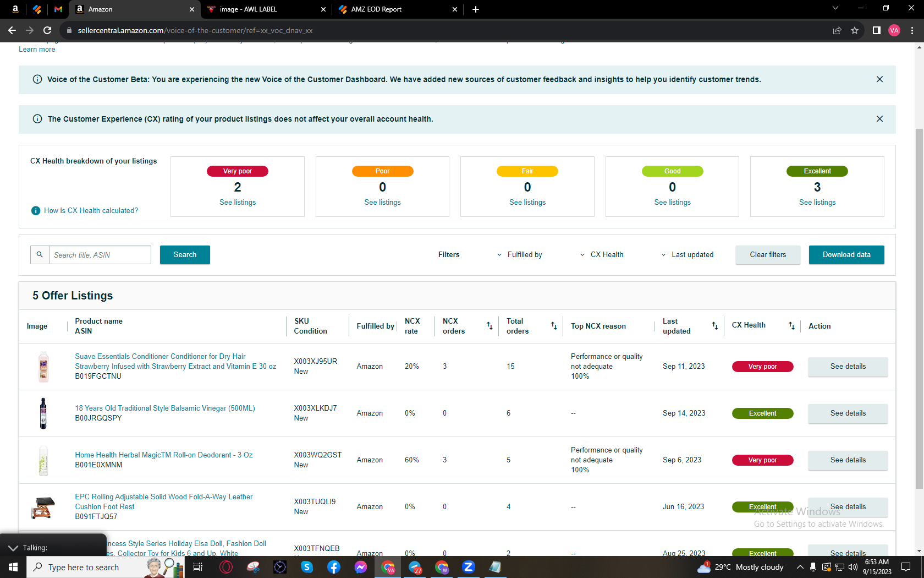The height and width of the screenshot is (578, 924).
Task: Open the weather widget showing 29°C
Action: point(740,567)
